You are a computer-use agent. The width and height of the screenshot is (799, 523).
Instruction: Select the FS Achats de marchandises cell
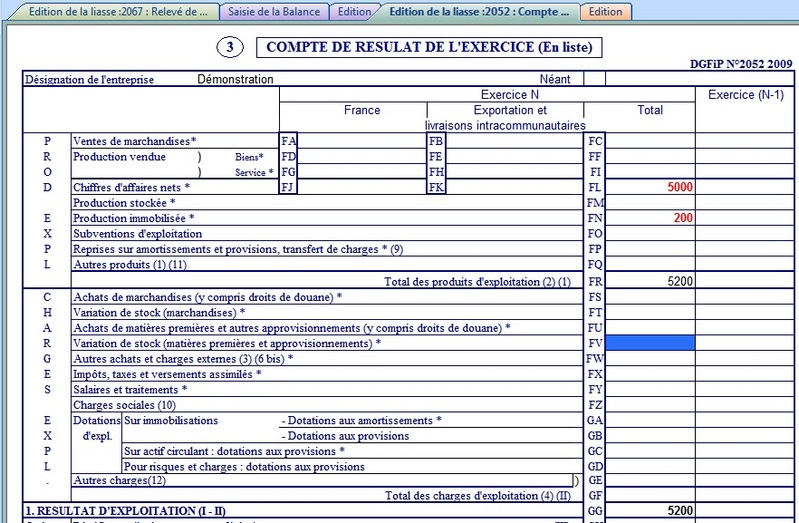(x=650, y=297)
